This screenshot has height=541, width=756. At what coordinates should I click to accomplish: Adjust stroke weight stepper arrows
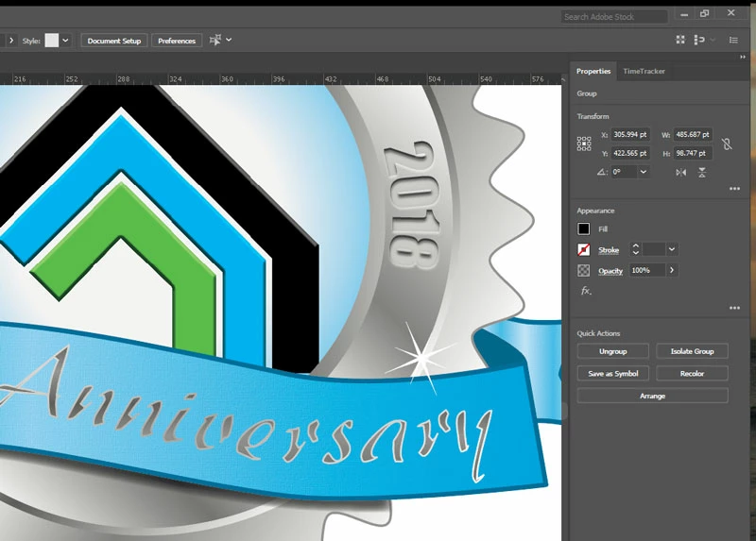[x=635, y=249]
